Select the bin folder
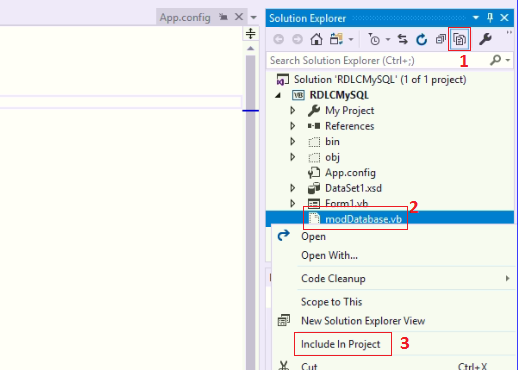The image size is (518, 370). pyautogui.click(x=332, y=141)
